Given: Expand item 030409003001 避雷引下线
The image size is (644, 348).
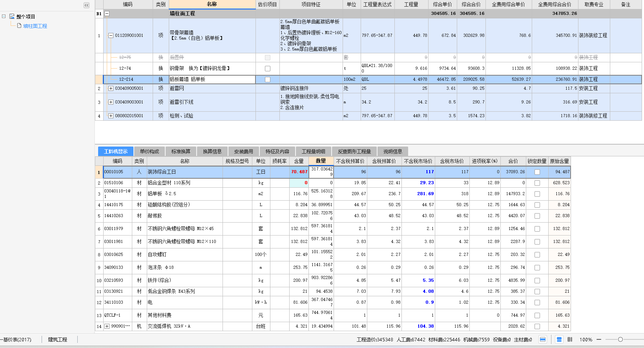Looking at the screenshot, I should [x=111, y=102].
